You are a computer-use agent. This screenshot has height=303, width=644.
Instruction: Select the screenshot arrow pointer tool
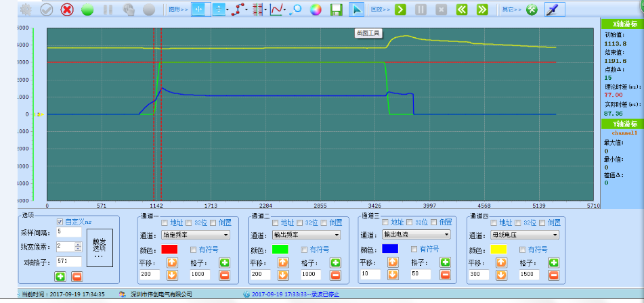(356, 9)
